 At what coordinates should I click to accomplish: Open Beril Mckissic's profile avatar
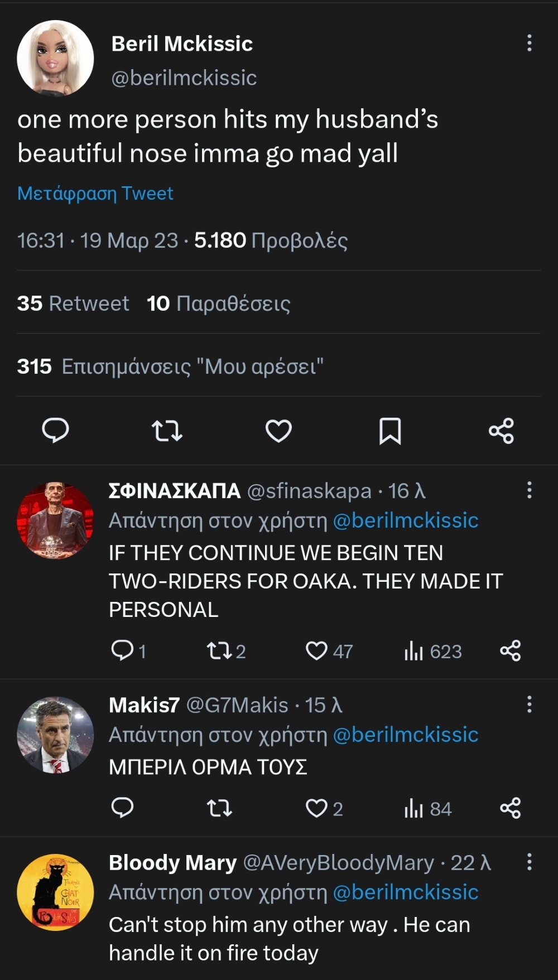pos(55,59)
